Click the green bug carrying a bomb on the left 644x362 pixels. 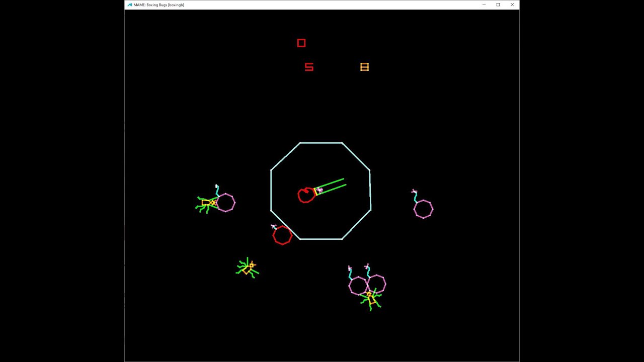[x=207, y=204]
